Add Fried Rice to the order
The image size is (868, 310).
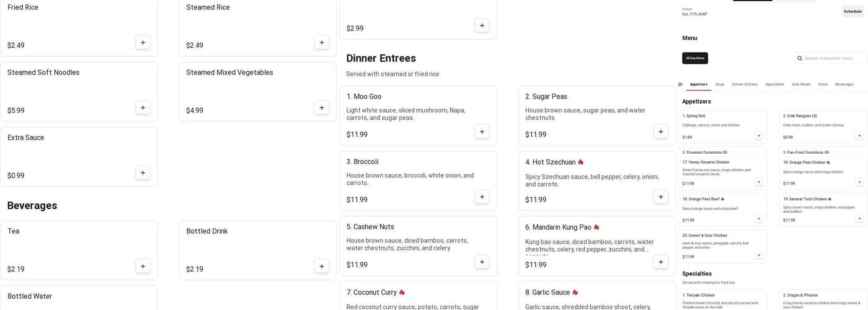pyautogui.click(x=143, y=43)
